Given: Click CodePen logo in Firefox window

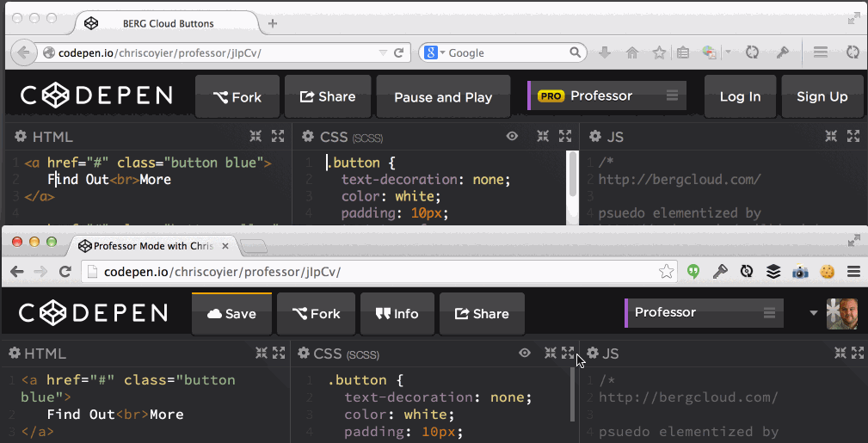Looking at the screenshot, I should pos(96,95).
